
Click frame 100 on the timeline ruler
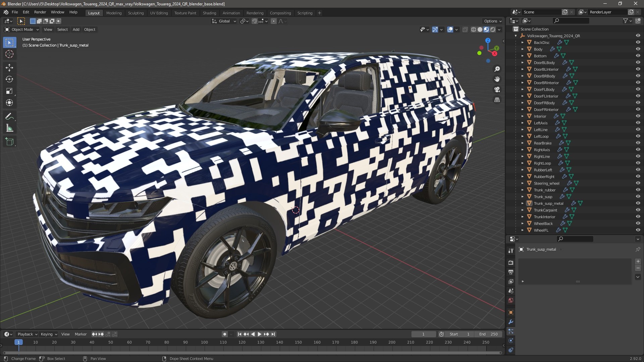204,342
